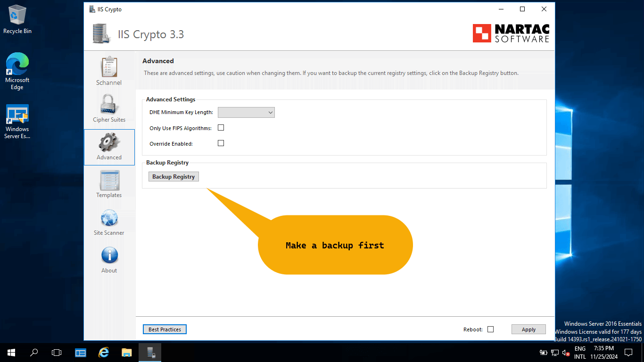Minimize the IIS Crypto window
Viewport: 644px width, 362px height.
click(x=501, y=9)
